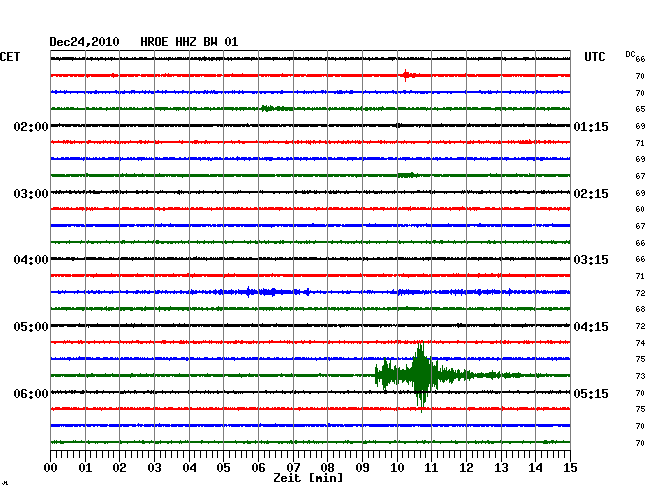This screenshot has width=650, height=494.
Task: Click the "Zeit [min]" axis title
Action: click(308, 478)
